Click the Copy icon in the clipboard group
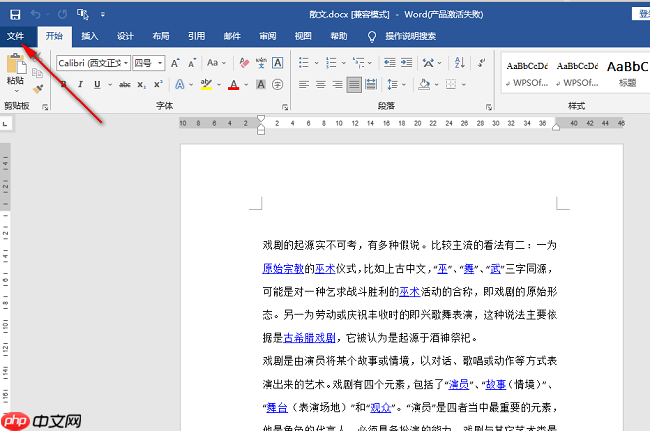Screen dimensions: 650x431 click(37, 73)
